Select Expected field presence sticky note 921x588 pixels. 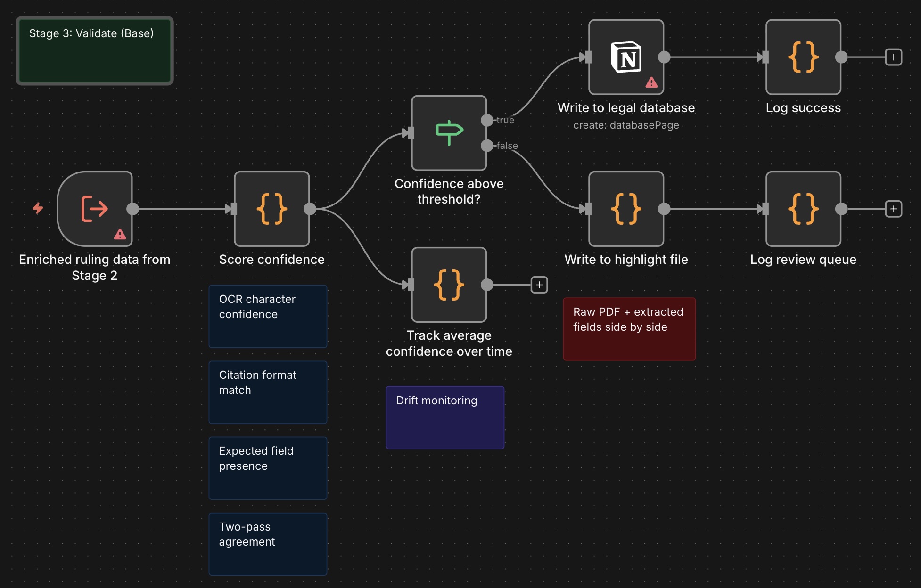(x=268, y=468)
